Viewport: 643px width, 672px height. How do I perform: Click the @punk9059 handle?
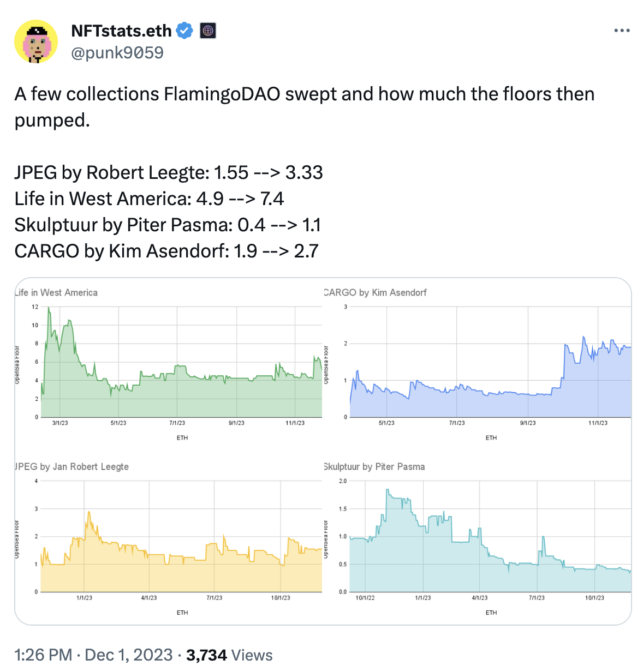117,52
